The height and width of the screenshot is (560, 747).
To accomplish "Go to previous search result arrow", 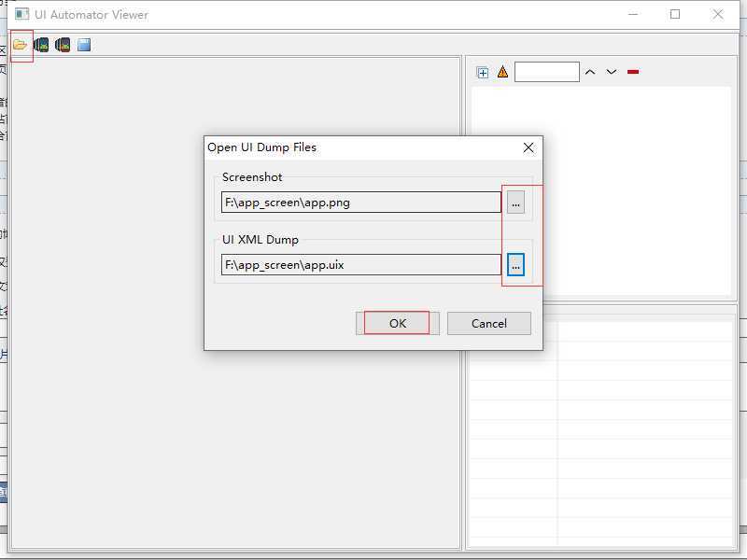I will click(590, 72).
